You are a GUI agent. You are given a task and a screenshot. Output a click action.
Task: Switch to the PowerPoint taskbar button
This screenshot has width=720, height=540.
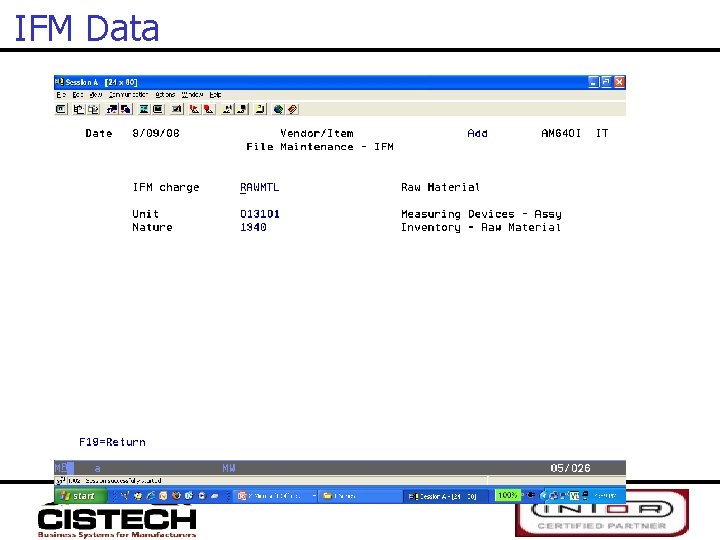pyautogui.click(x=276, y=496)
